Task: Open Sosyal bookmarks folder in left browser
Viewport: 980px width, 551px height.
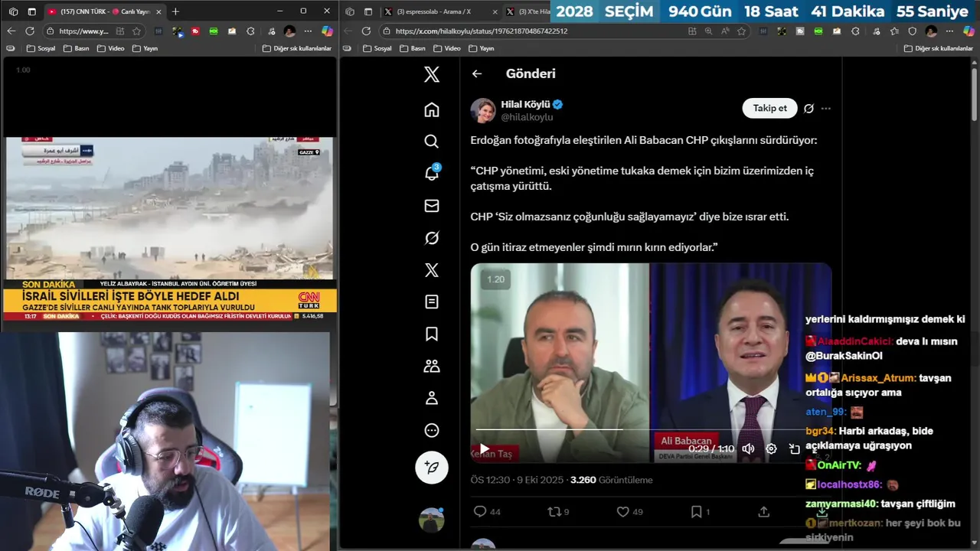Action: click(x=40, y=48)
